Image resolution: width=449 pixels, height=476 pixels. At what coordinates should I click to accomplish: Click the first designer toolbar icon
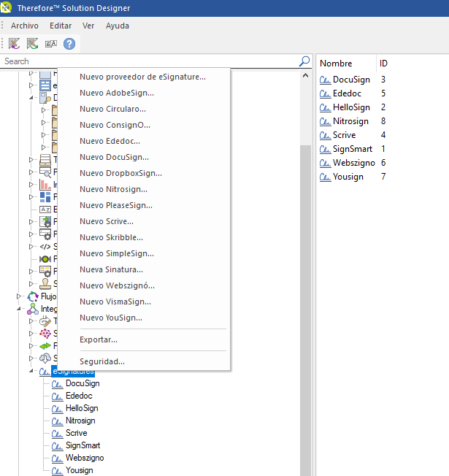[14, 44]
